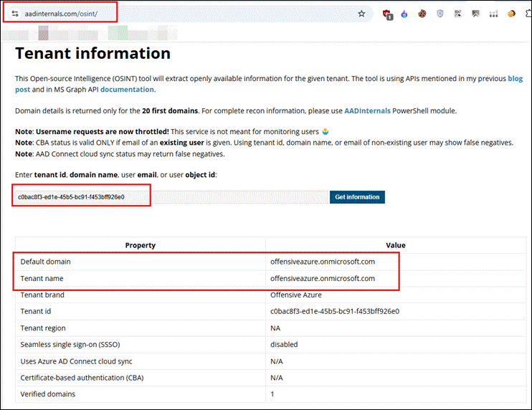Viewport: 532px width, 410px height.
Task: Click the SSSO value disabled
Action: point(284,345)
